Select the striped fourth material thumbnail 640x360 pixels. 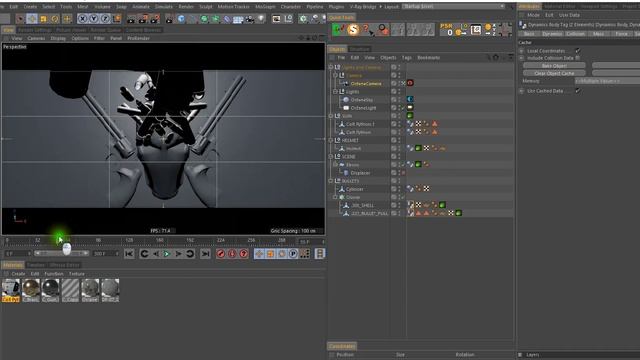(x=70, y=290)
